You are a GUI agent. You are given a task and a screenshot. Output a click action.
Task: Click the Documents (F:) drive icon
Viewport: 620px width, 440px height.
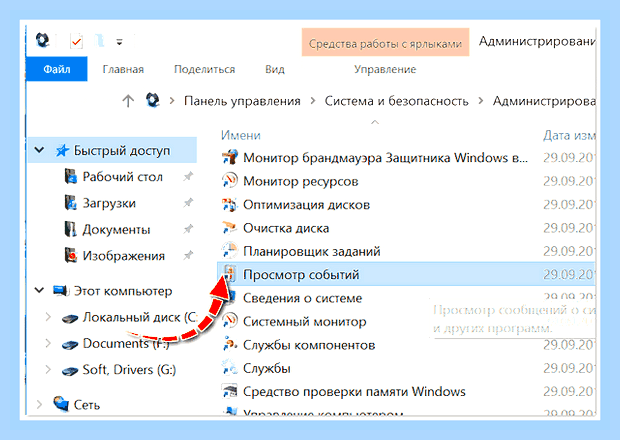click(x=70, y=345)
